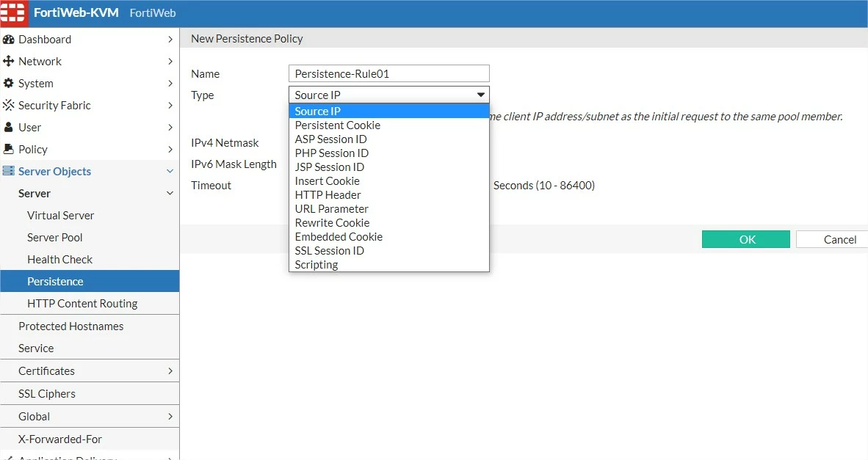
Task: Choose PHP Session ID option
Action: coord(388,153)
